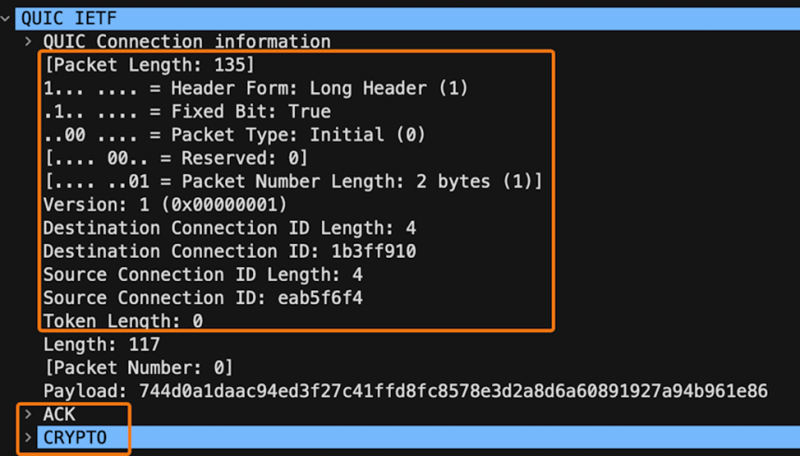This screenshot has height=456, width=800.
Task: Expand QUIC Connection information node
Action: 29,41
